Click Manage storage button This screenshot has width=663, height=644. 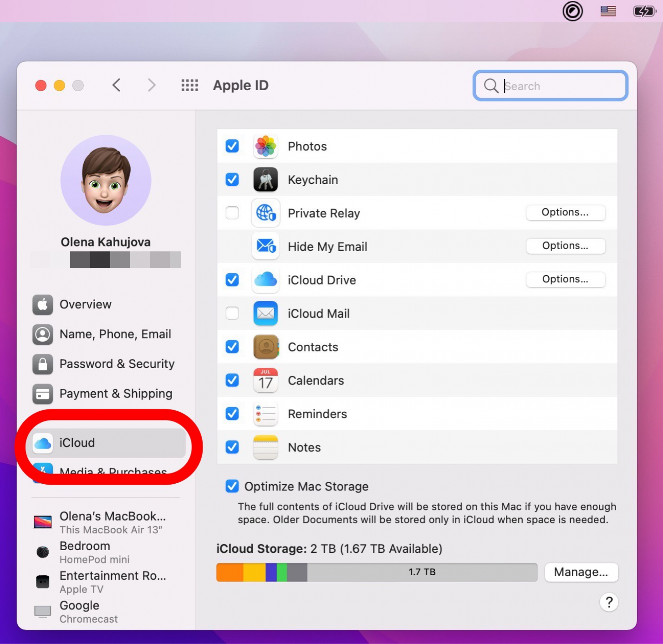click(x=581, y=572)
